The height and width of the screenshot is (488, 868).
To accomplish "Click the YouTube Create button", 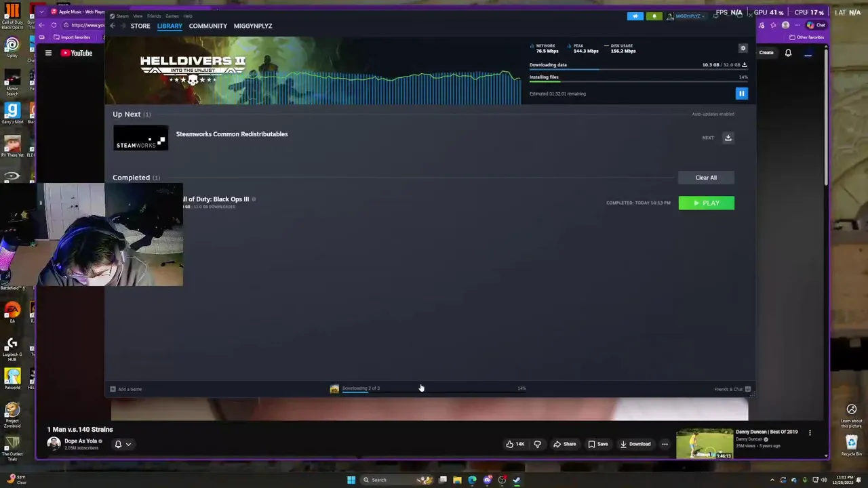I will tap(766, 53).
